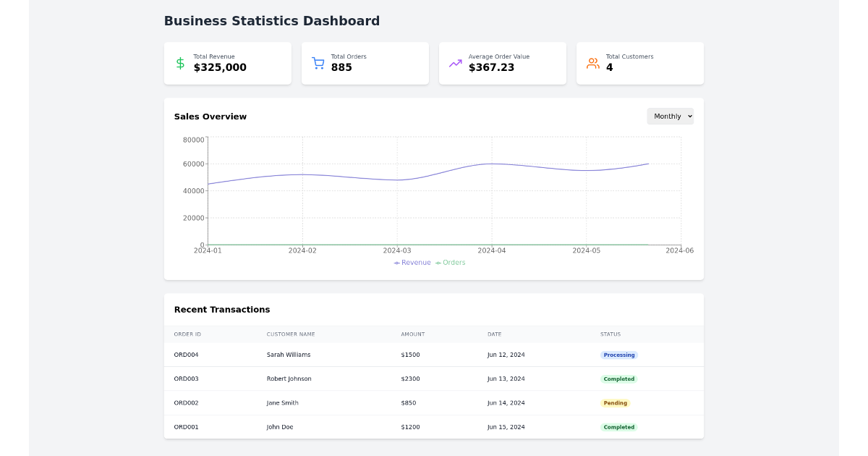Sort by the AMOUNT column header
This screenshot has height=456, width=868.
click(412, 334)
